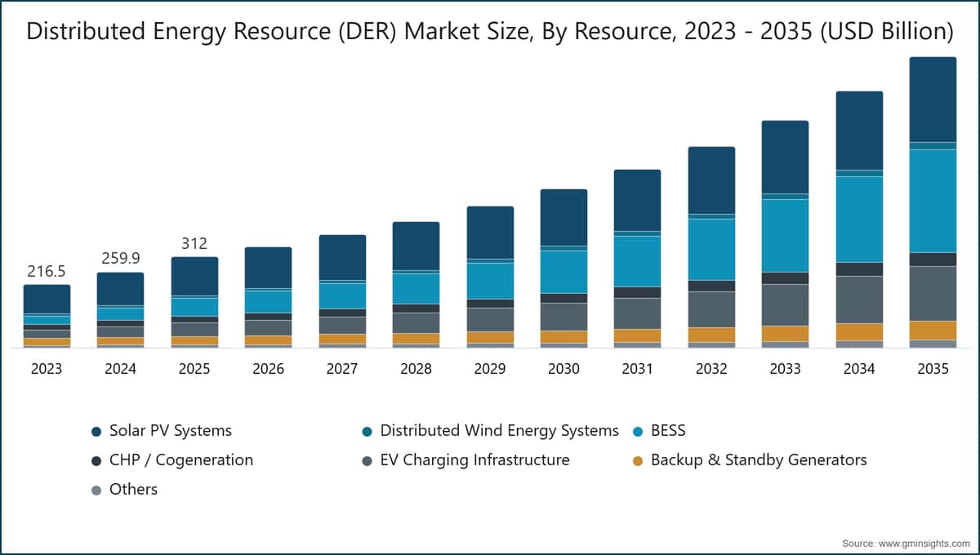This screenshot has width=980, height=555.
Task: Select the BESS segment of the 2033 bar
Action: coord(786,235)
